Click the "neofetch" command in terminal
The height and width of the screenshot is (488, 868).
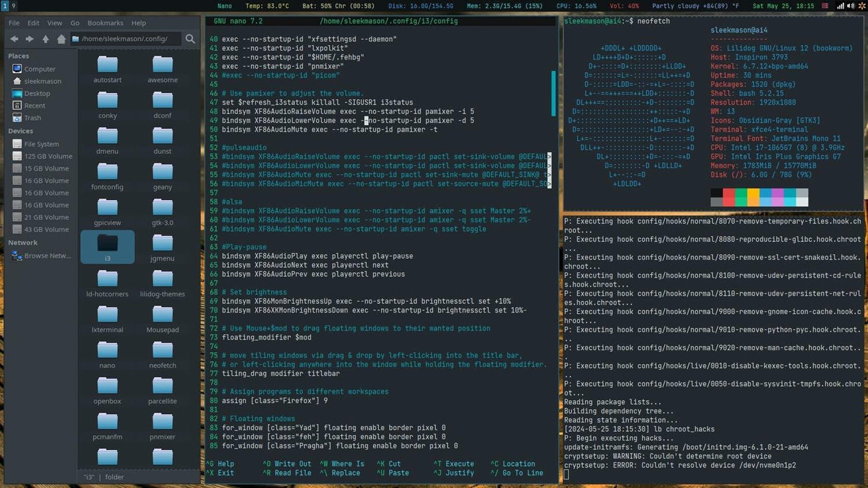(x=653, y=21)
